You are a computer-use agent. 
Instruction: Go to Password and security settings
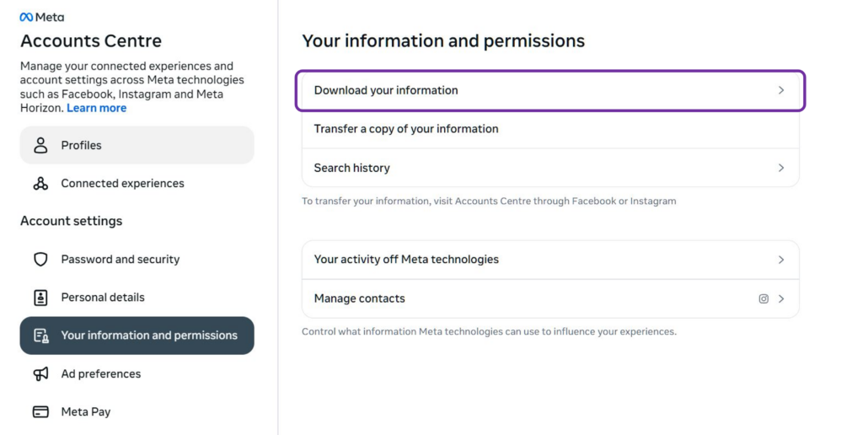tap(121, 260)
